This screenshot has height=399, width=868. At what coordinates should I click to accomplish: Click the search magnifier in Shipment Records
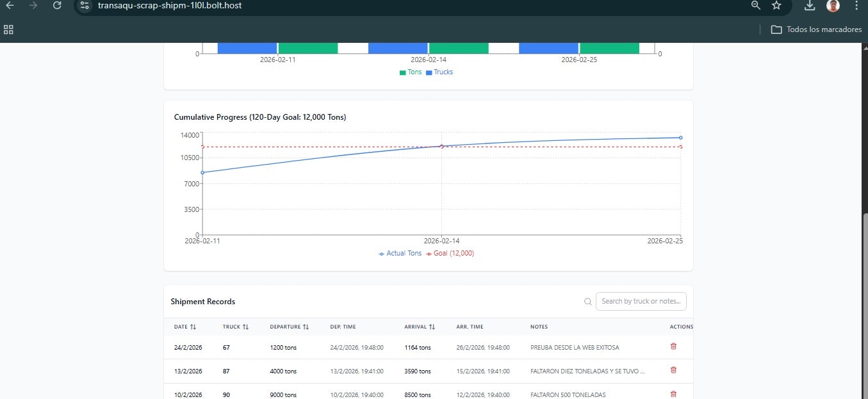tap(587, 301)
